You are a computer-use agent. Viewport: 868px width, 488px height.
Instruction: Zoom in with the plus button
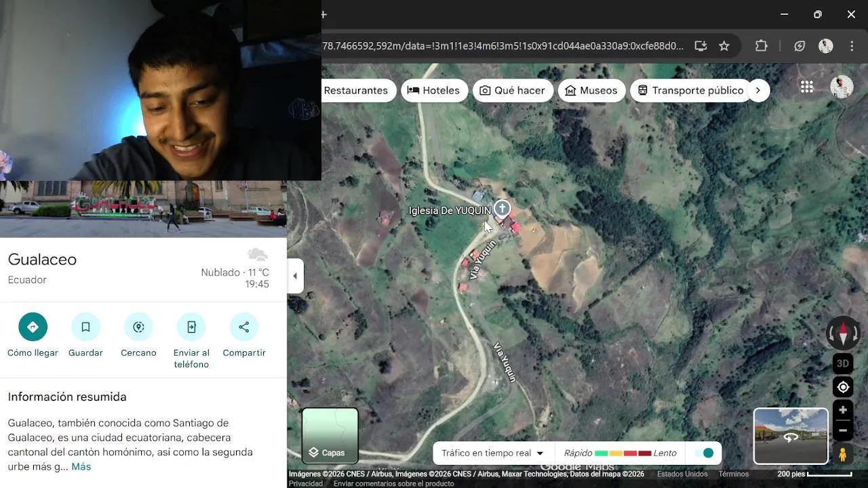point(843,410)
